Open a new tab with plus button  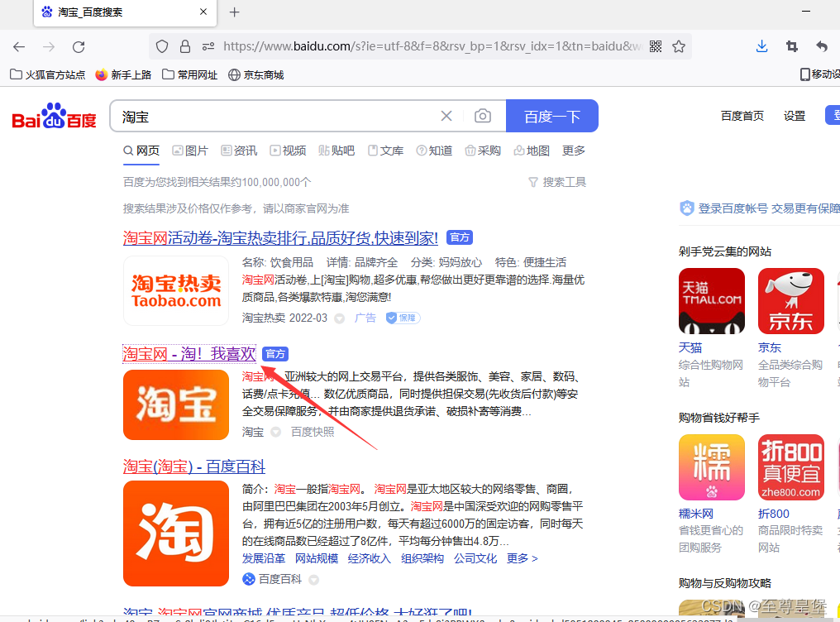click(x=234, y=12)
